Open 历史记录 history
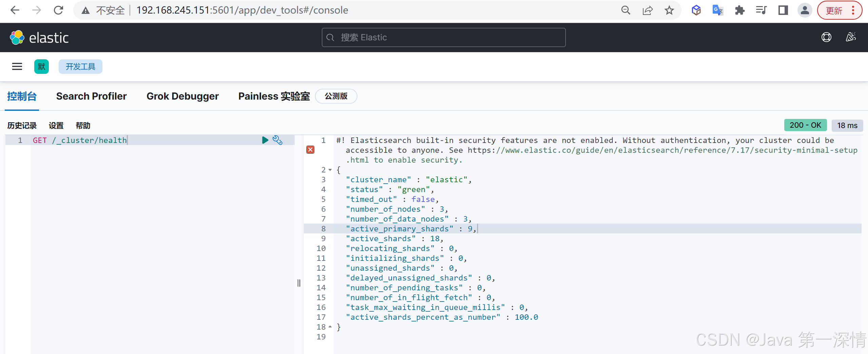868x354 pixels. (22, 126)
